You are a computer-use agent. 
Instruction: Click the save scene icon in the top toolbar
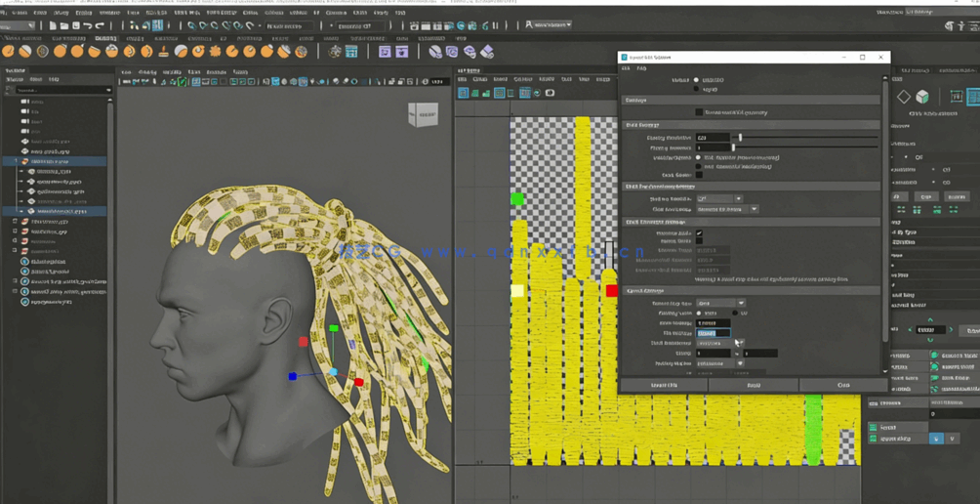[74, 26]
